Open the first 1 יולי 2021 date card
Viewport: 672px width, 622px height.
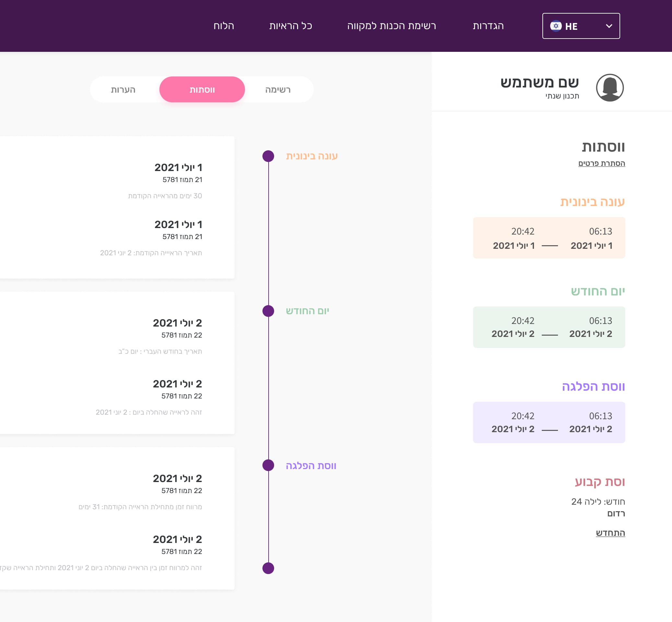(178, 167)
